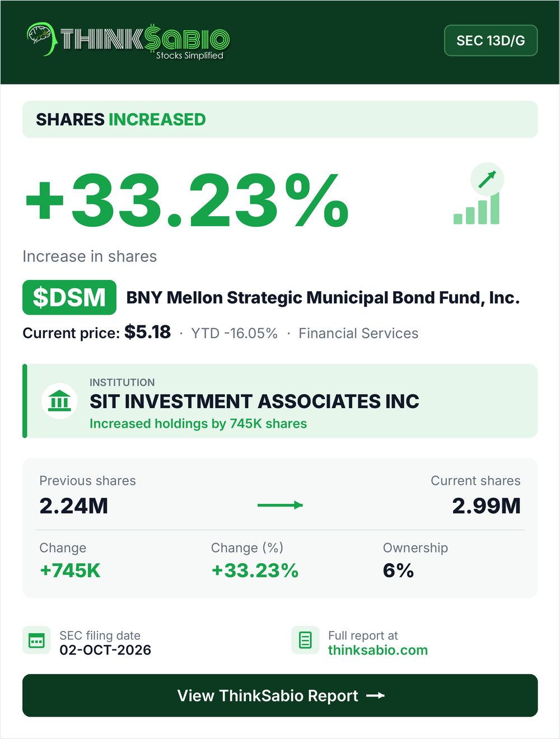The image size is (560, 739).
Task: Click the Current shares 2.99M value
Action: pyautogui.click(x=486, y=506)
